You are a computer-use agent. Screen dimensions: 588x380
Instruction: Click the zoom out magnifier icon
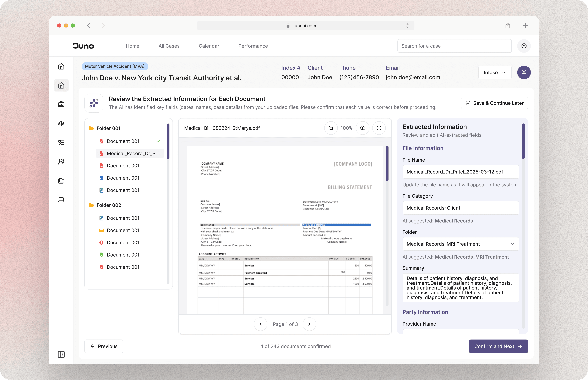point(331,128)
